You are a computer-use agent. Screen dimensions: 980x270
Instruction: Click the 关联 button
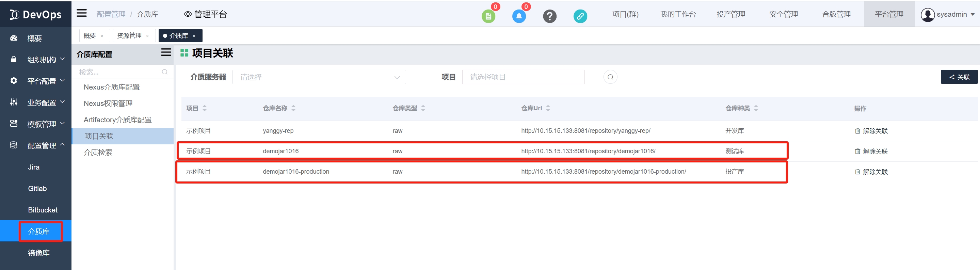pyautogui.click(x=959, y=77)
